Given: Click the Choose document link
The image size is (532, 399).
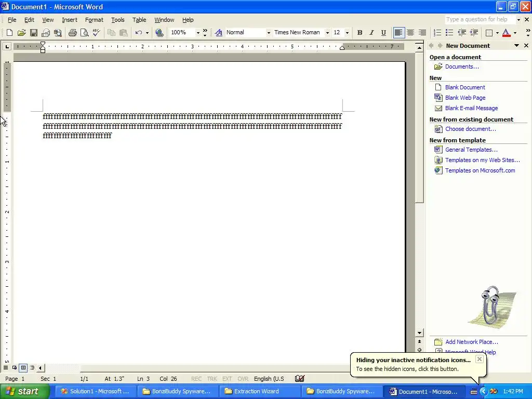Looking at the screenshot, I should click(470, 129).
